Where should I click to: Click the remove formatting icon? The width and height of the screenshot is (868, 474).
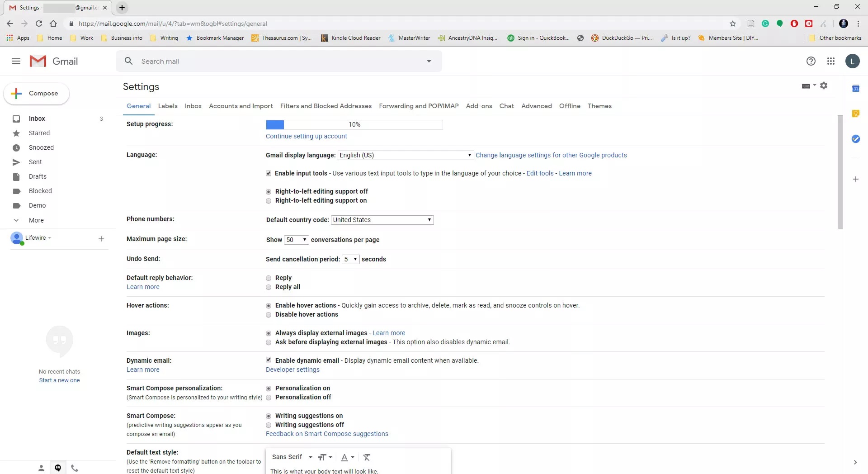pos(367,457)
